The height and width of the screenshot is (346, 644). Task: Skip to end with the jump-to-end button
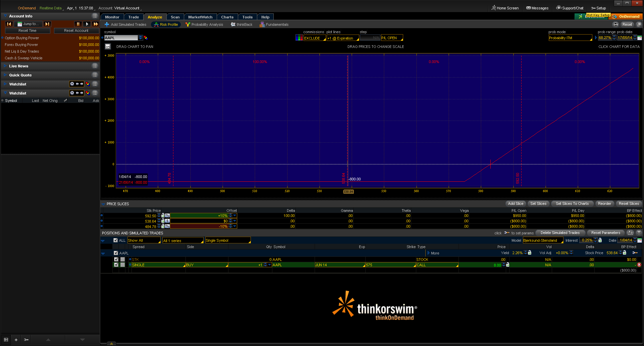pos(47,24)
